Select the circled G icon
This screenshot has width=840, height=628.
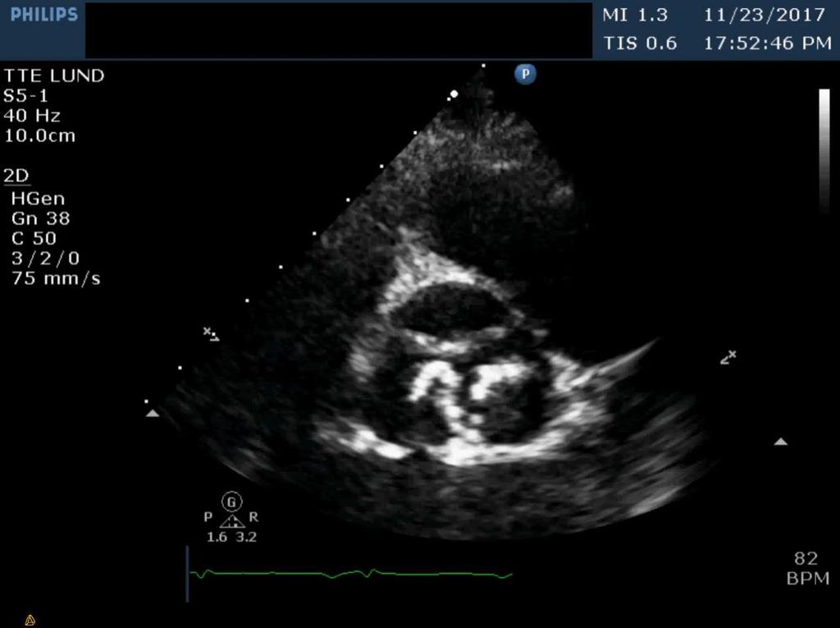[x=231, y=502]
